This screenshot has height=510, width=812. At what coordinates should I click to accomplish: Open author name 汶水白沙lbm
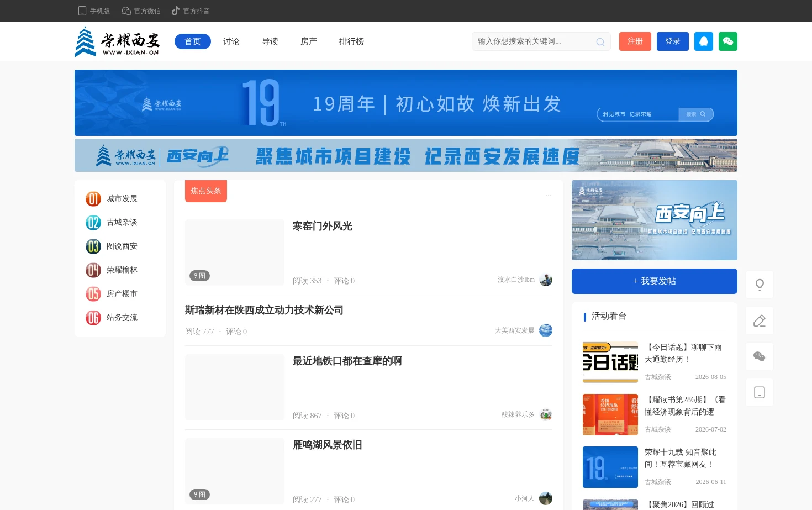point(516,280)
